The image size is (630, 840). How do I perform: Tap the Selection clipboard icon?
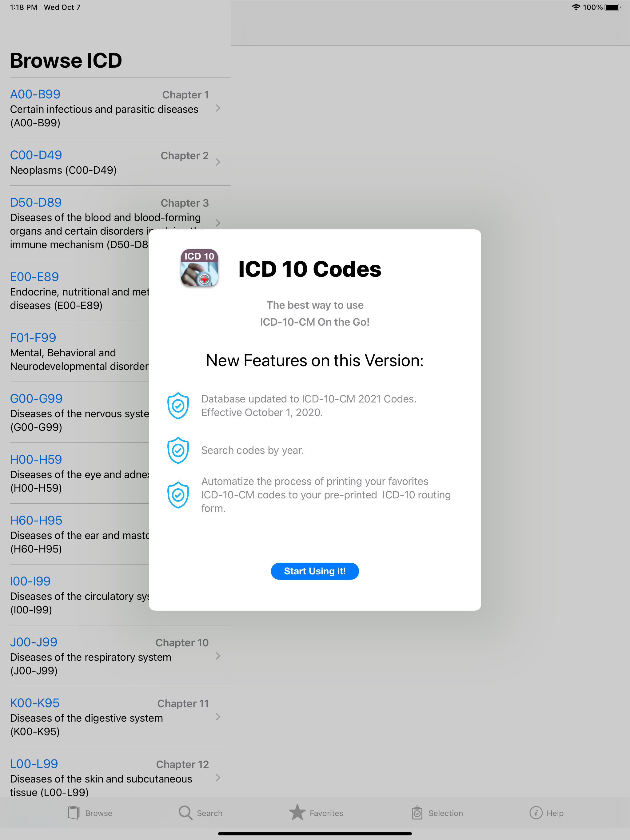coord(417,813)
